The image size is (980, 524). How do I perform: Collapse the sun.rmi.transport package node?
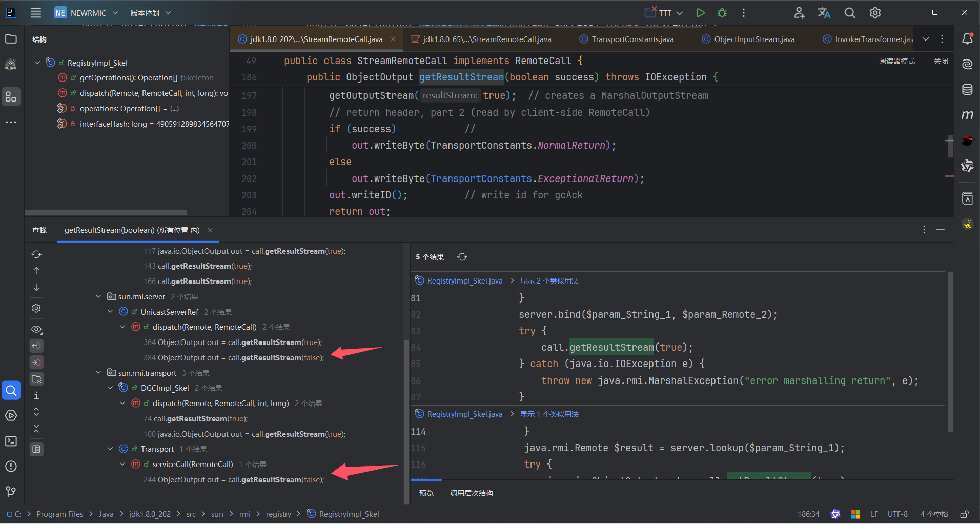[x=98, y=373]
